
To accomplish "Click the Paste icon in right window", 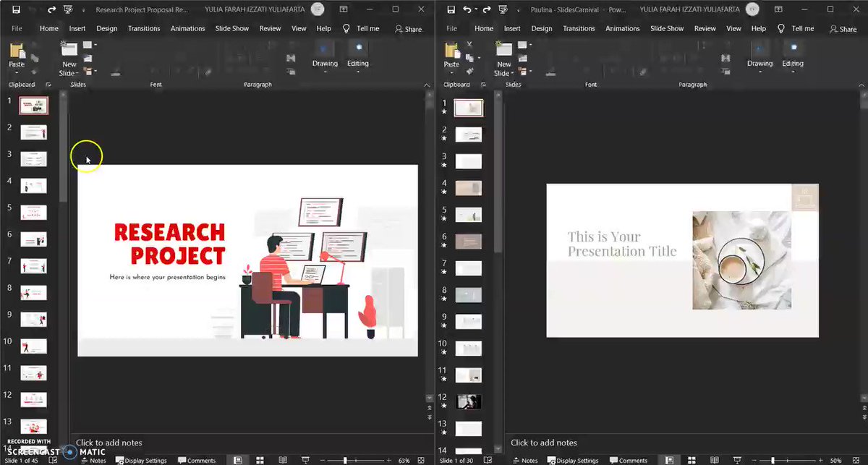I will coord(451,50).
